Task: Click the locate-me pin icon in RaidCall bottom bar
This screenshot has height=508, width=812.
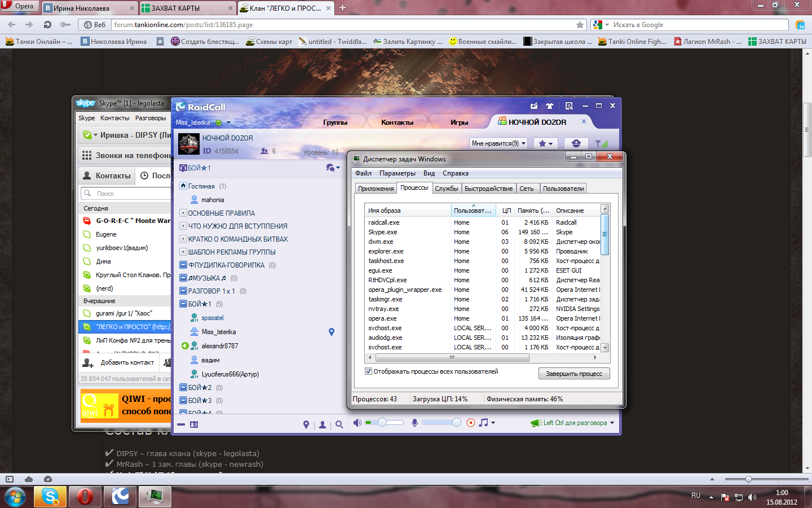Action: (x=306, y=424)
